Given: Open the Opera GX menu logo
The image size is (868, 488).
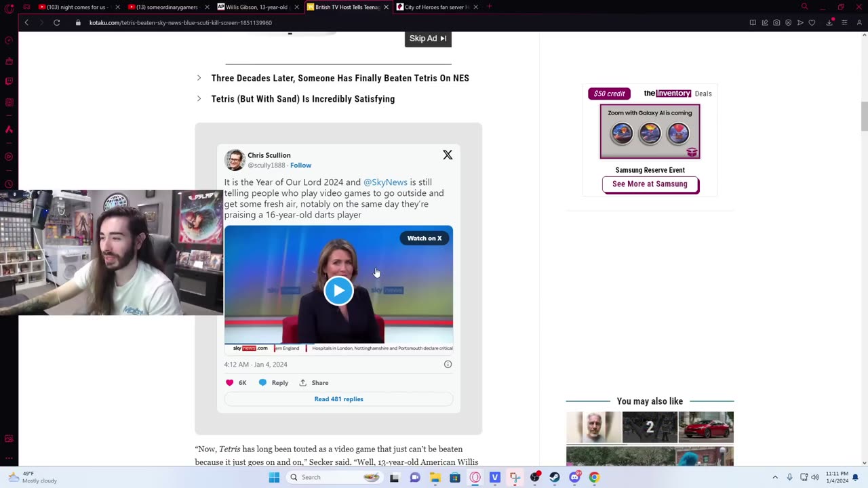Looking at the screenshot, I should coord(9,8).
